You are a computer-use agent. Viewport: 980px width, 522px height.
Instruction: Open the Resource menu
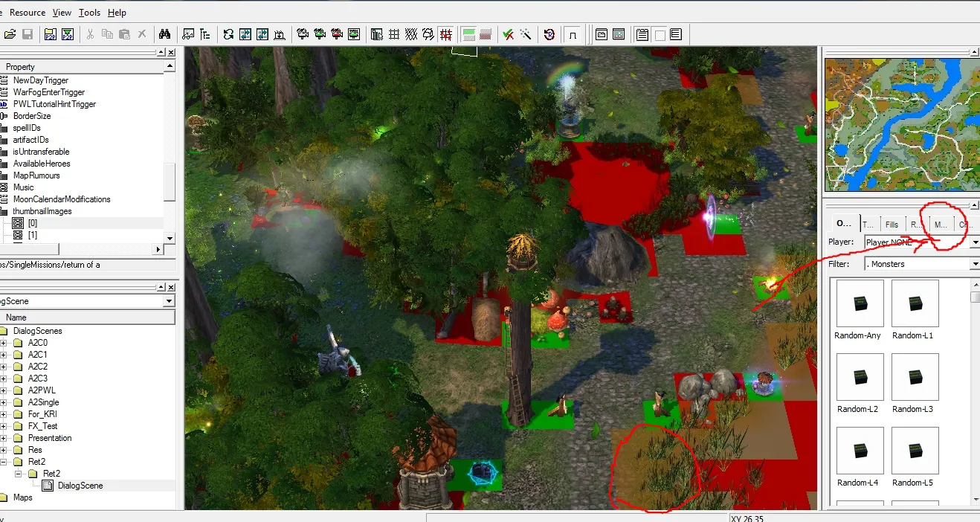coord(28,13)
